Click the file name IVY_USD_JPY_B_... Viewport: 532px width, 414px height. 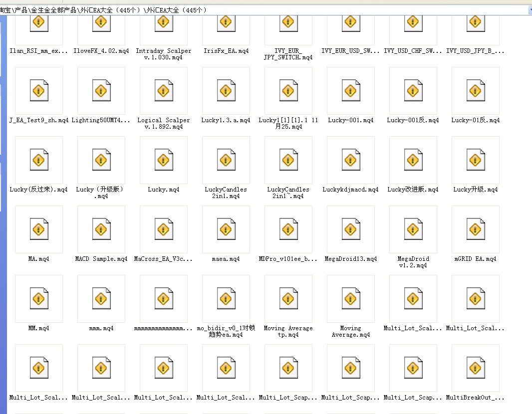pos(475,51)
